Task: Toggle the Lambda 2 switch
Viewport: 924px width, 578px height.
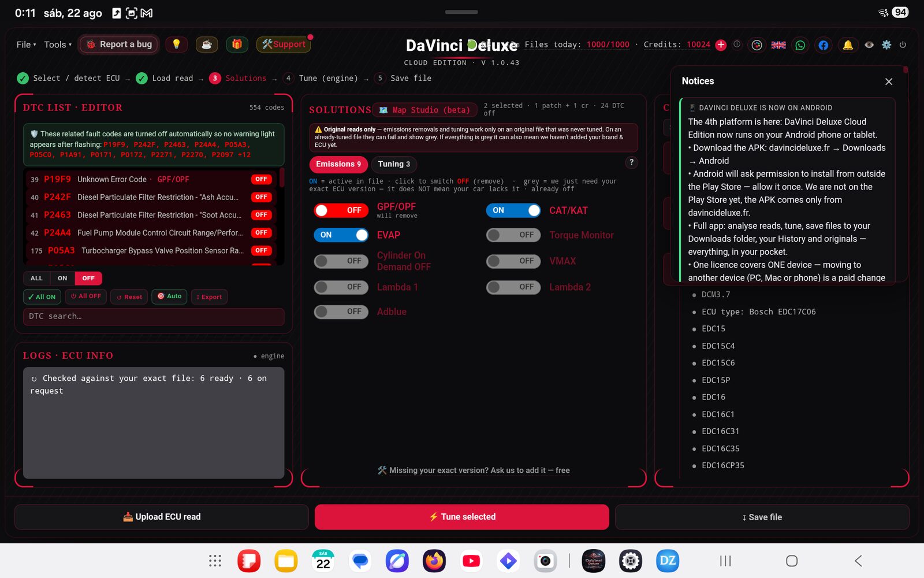Action: 513,287
